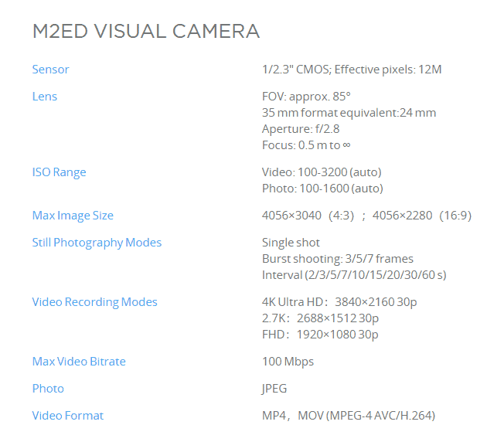Select the ISO Range label
This screenshot has height=442, width=504.
(60, 172)
